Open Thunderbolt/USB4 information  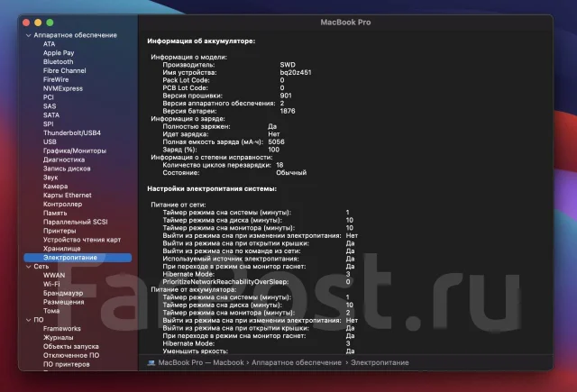click(72, 132)
